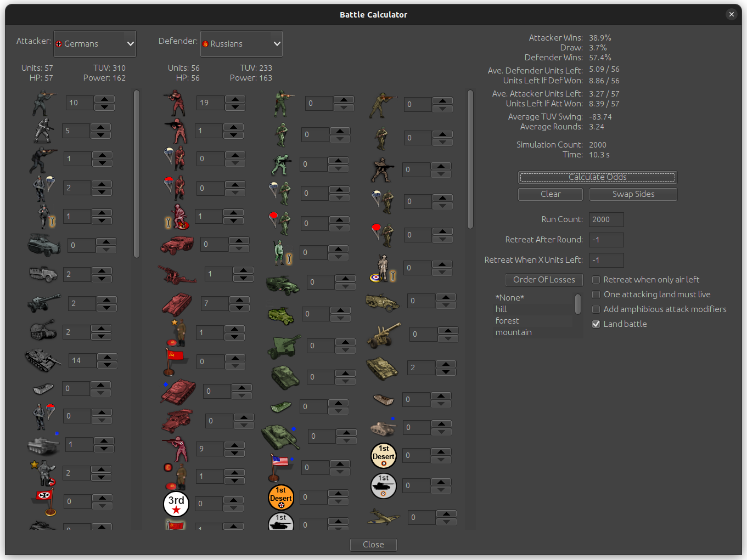Click the Close button at bottom
The width and height of the screenshot is (747, 560).
[x=373, y=545]
